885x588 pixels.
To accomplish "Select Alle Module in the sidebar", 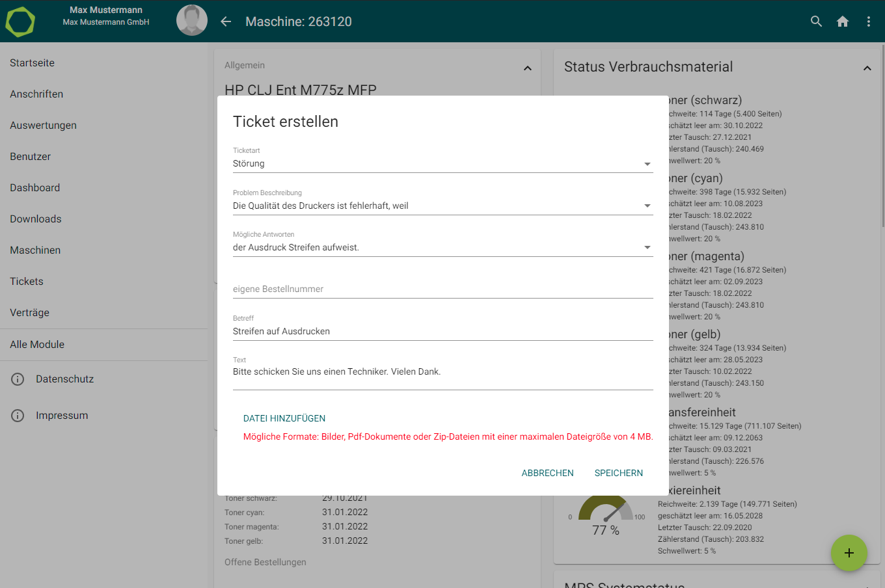I will point(37,345).
